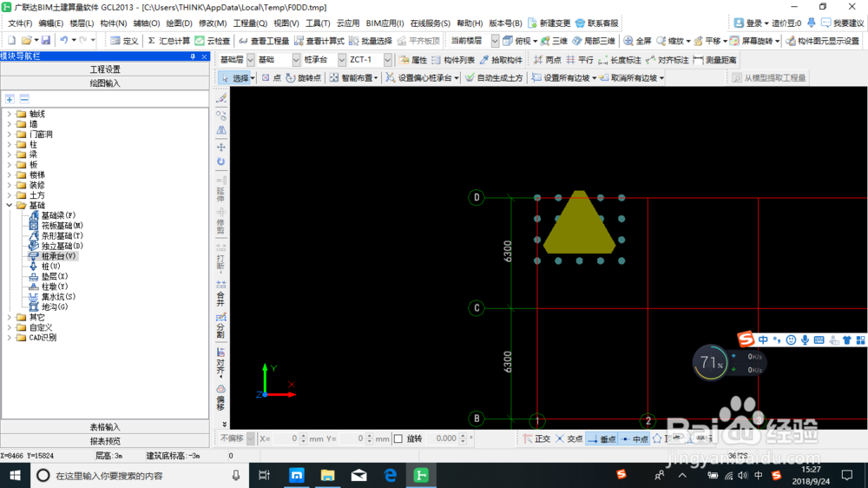The image size is (868, 488).
Task: Open 查看计算式 formula view
Action: pyautogui.click(x=319, y=41)
